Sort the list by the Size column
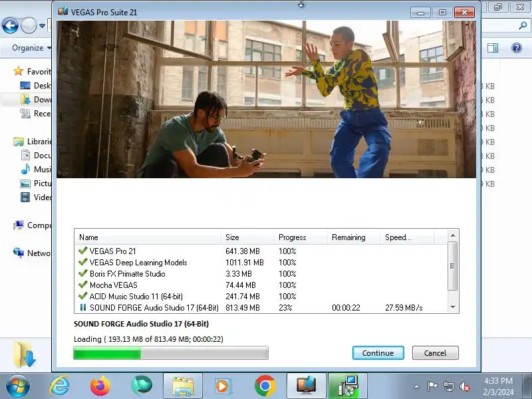 point(248,237)
